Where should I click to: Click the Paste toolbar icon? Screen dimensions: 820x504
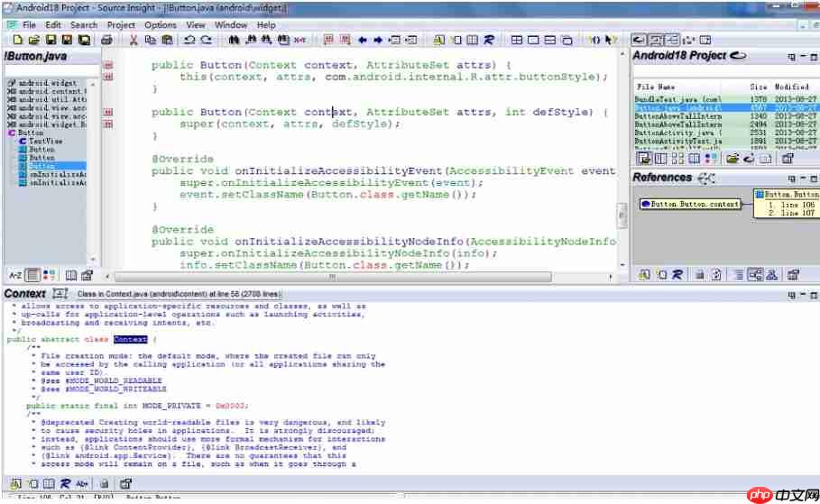(x=167, y=40)
